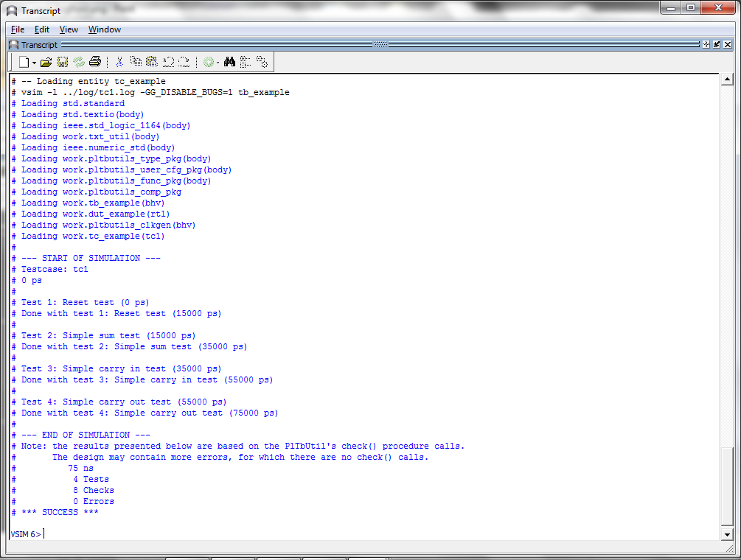This screenshot has width=741, height=560.
Task: Open the New file dropdown arrow
Action: [34, 63]
